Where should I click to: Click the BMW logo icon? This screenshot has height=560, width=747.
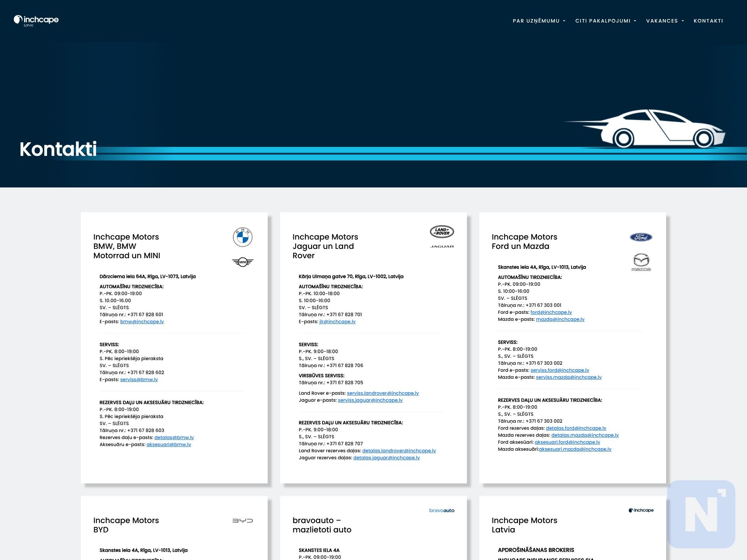click(x=243, y=237)
